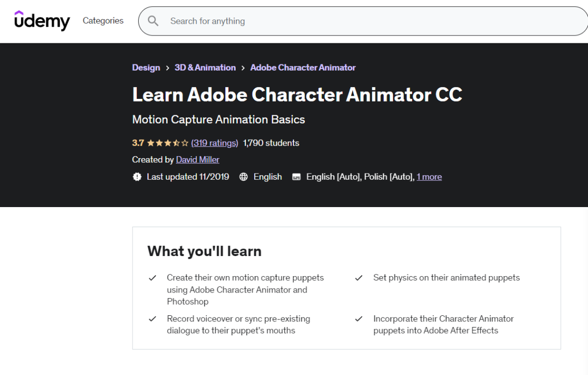Click the magnifying glass search icon
Viewport: 588px width, 375px height.
(x=153, y=21)
